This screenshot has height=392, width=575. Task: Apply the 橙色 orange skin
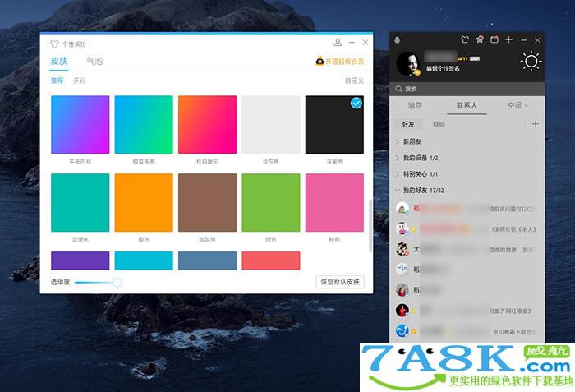click(144, 203)
